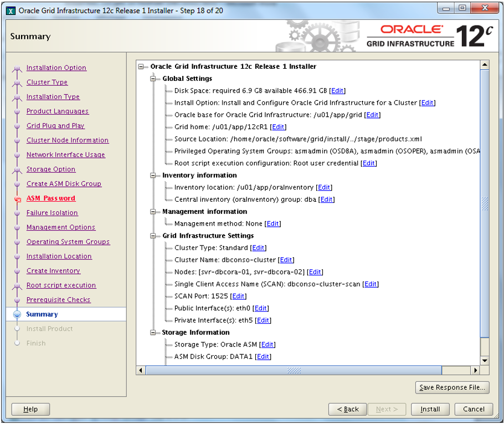Image resolution: width=504 pixels, height=424 pixels.
Task: Select the current Summary step
Action: pyautogui.click(x=42, y=314)
